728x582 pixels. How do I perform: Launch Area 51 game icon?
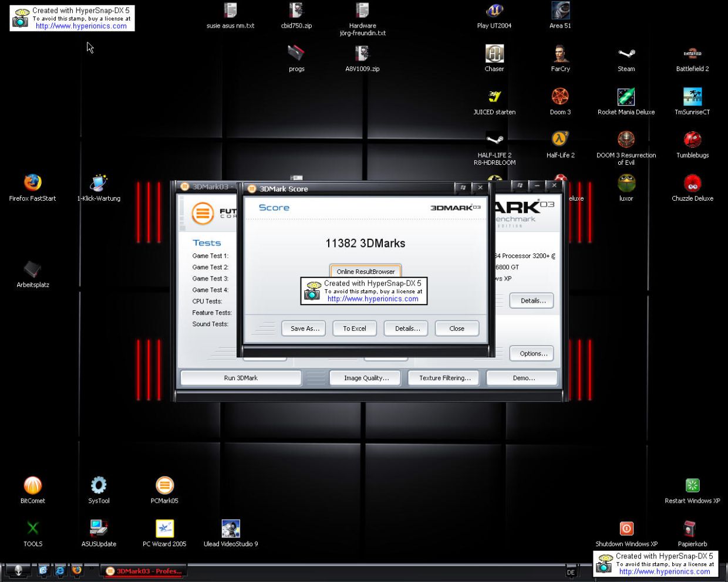click(560, 10)
